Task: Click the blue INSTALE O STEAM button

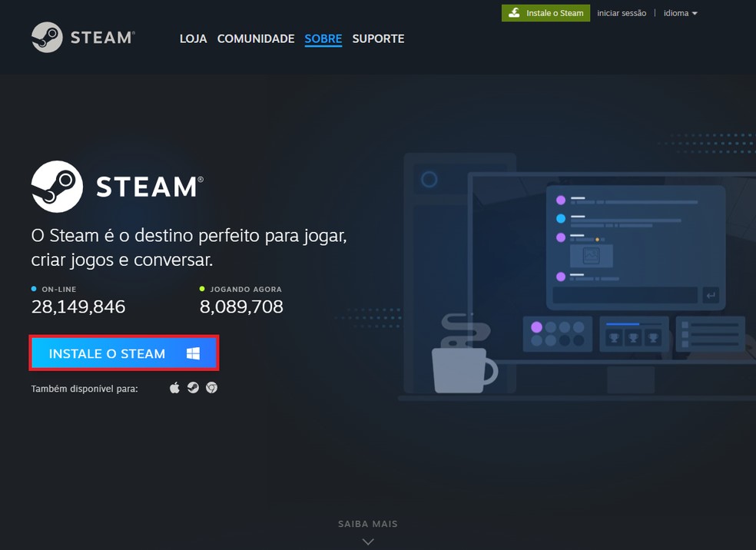Action: click(123, 353)
